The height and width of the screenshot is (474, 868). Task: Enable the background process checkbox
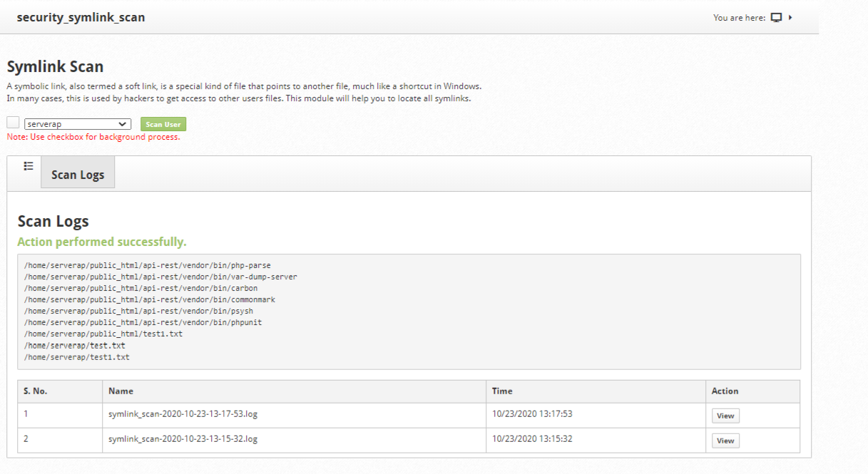pos(13,123)
